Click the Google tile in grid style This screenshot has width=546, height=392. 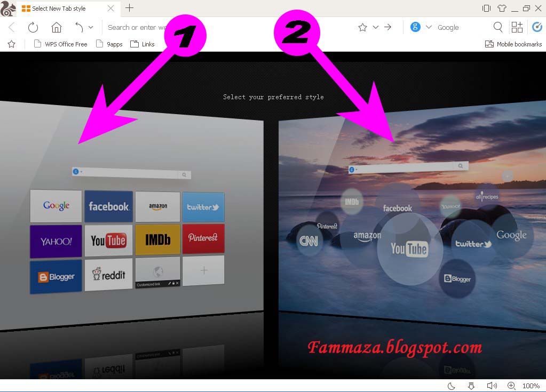[56, 206]
